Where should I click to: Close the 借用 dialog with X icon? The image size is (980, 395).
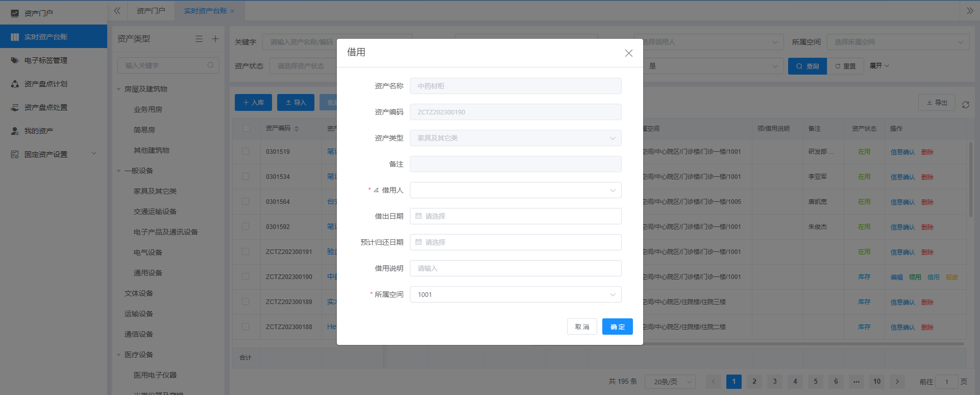point(628,53)
